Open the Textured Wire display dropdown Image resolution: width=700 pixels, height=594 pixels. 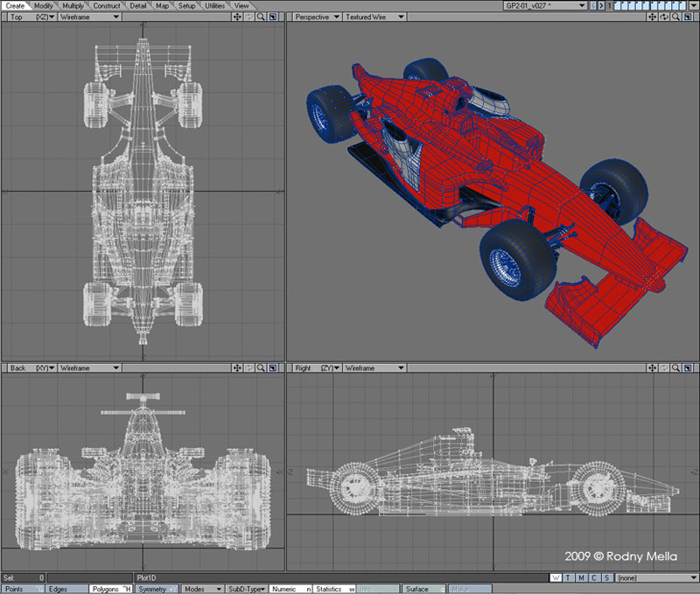click(x=373, y=17)
